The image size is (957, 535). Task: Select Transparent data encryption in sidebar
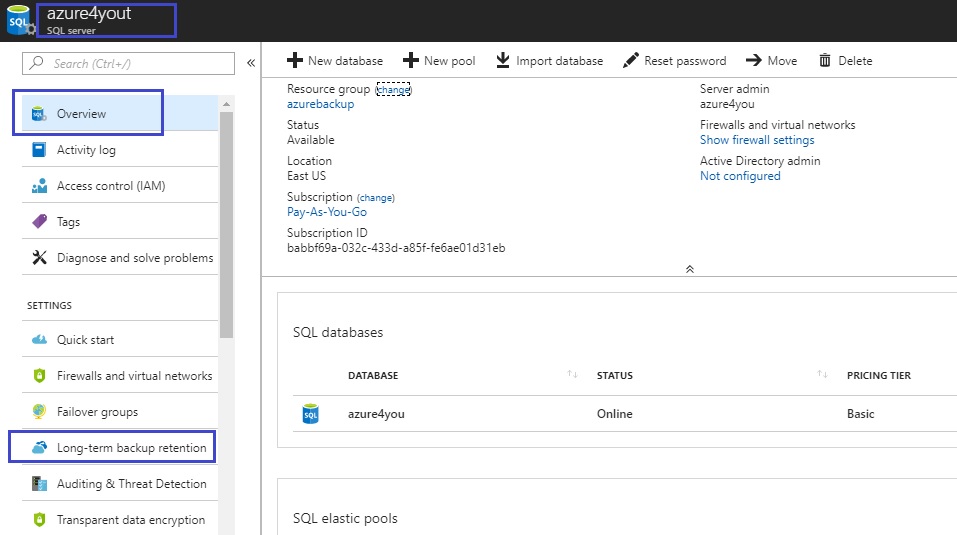[x=130, y=520]
